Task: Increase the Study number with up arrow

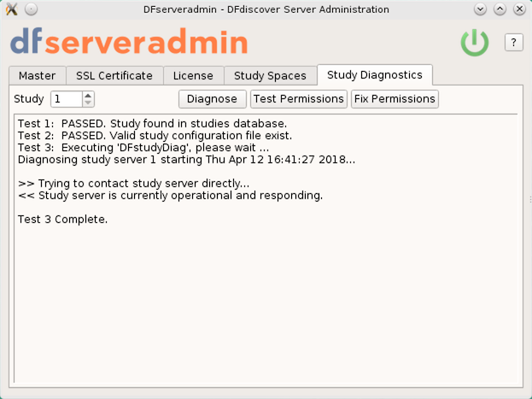Action: coord(88,96)
